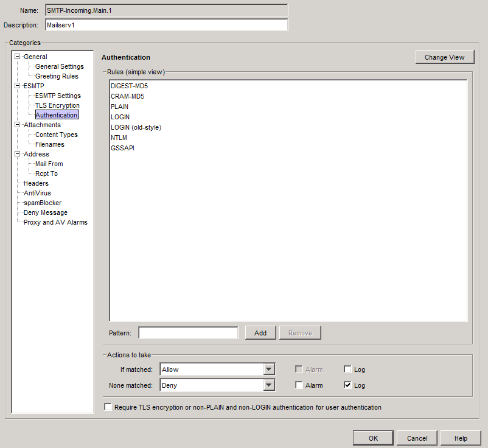Collapse the ESMTP tree branch
This screenshot has height=448, width=488.
coord(18,86)
